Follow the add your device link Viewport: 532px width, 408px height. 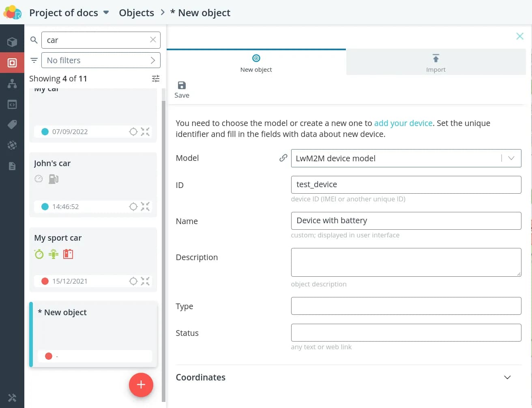point(403,123)
